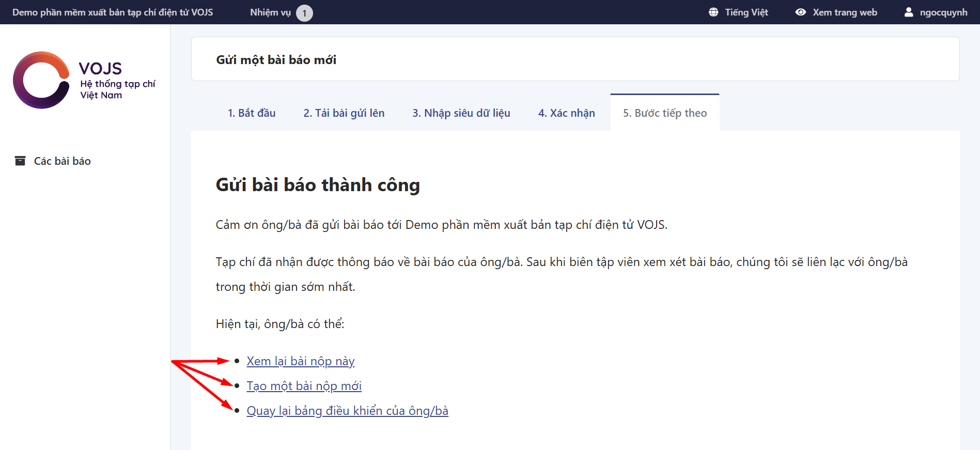Follow Quay lại bảng điều khiển link
This screenshot has height=450, width=980.
pyautogui.click(x=347, y=411)
